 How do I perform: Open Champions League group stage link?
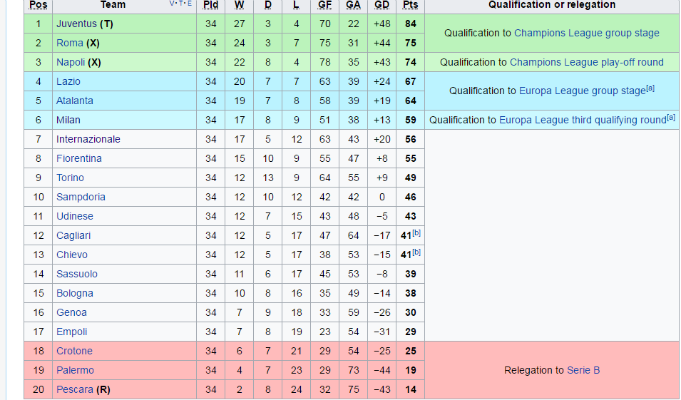(587, 33)
